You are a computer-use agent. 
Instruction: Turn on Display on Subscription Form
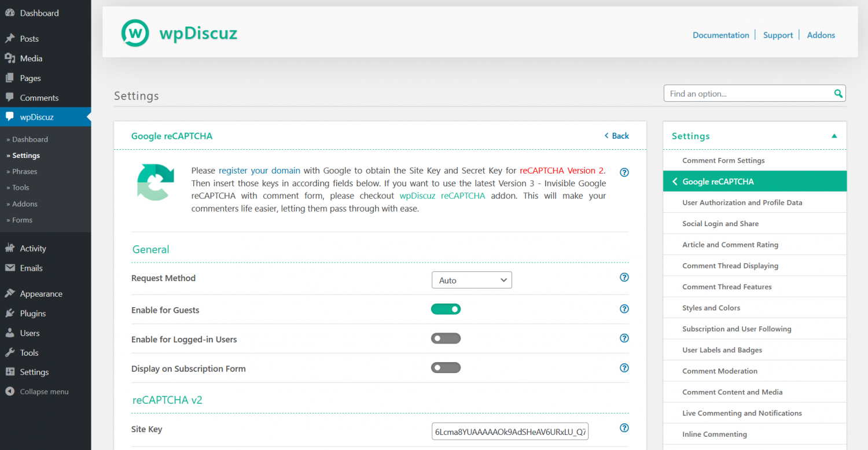(x=446, y=367)
